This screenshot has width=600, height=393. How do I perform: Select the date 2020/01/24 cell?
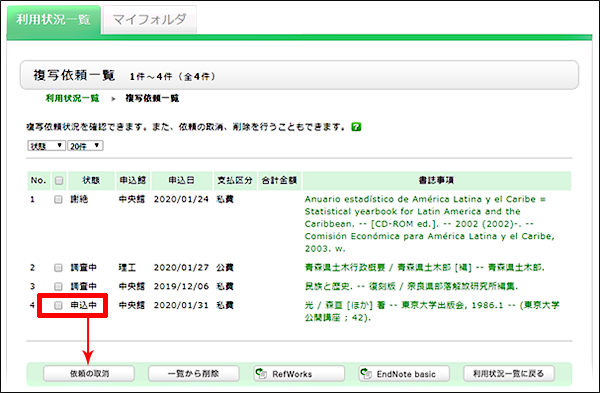[x=181, y=199]
